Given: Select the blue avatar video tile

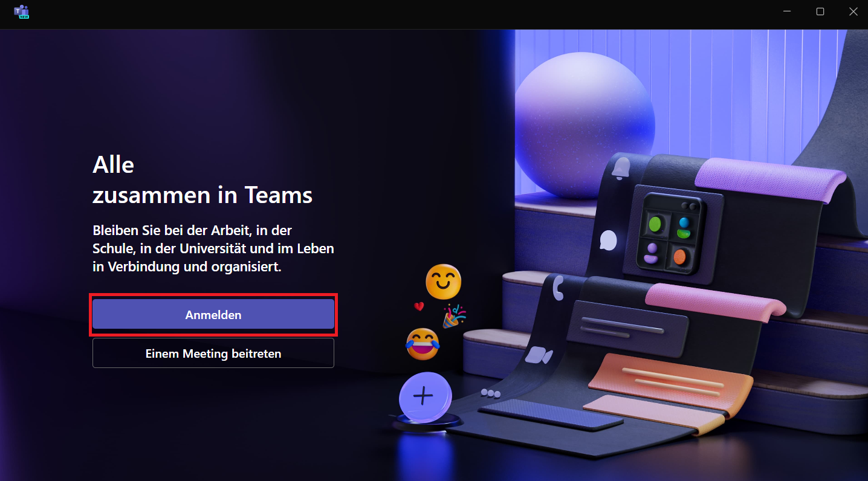Looking at the screenshot, I should (684, 227).
